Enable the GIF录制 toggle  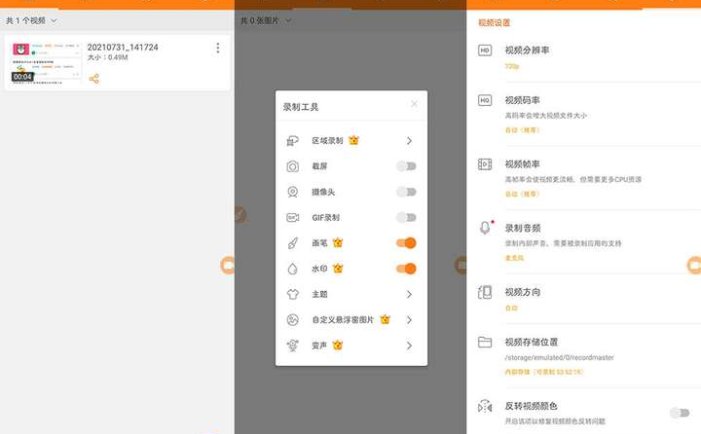pos(406,218)
